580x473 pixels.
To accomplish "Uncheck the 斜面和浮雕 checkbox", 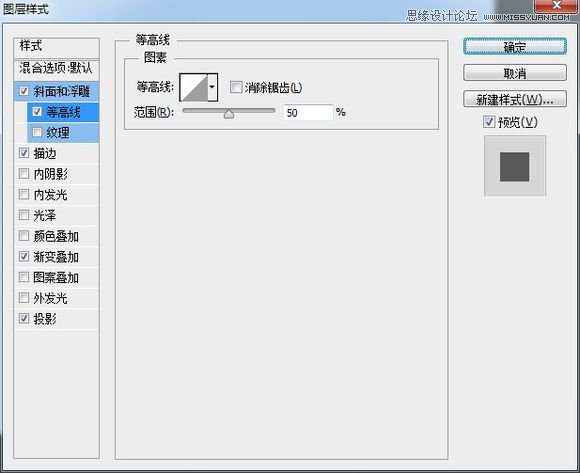I will pos(24,91).
